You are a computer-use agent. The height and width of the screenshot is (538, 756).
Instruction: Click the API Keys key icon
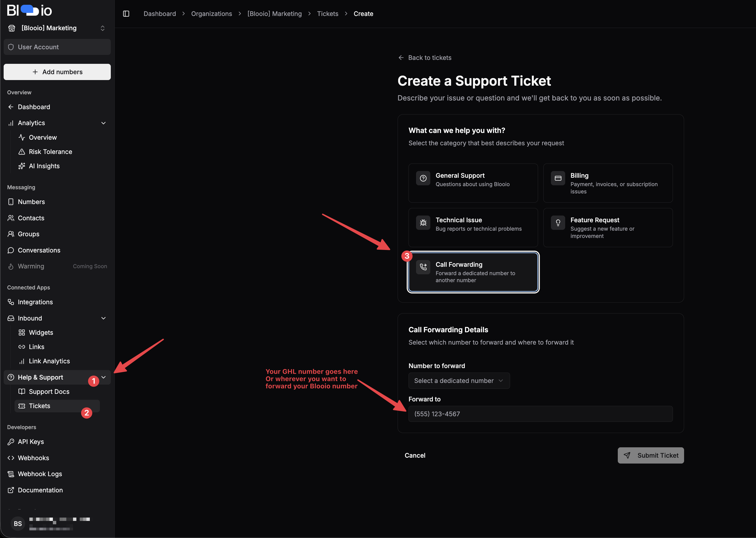(x=11, y=442)
